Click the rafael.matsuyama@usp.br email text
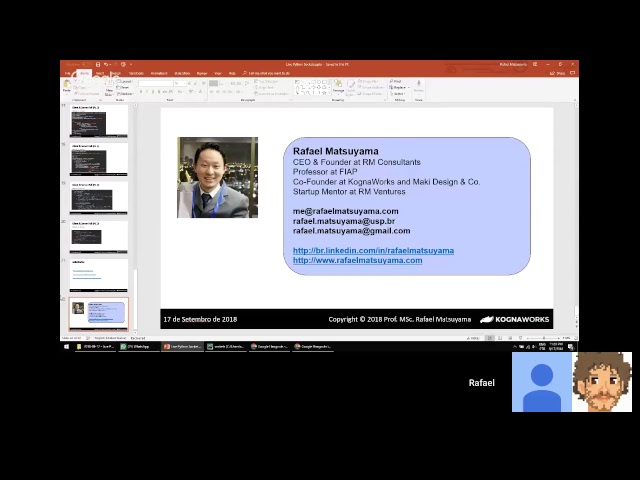The image size is (640, 480). (344, 221)
